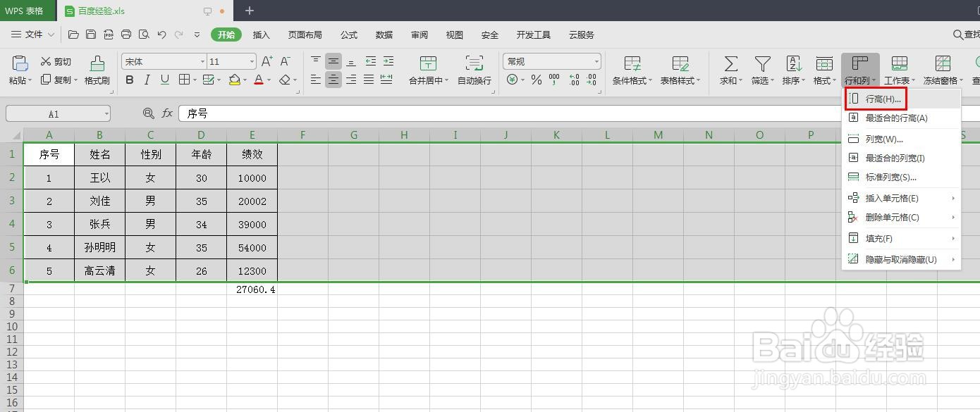Toggle italic formatting
The height and width of the screenshot is (412, 980).
[147, 80]
